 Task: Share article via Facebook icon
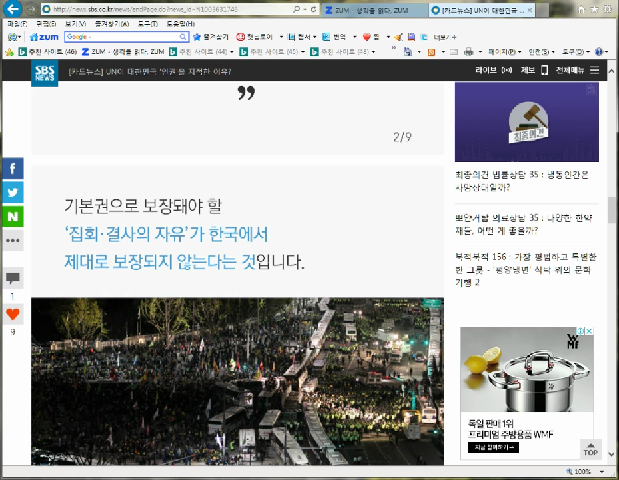click(14, 168)
